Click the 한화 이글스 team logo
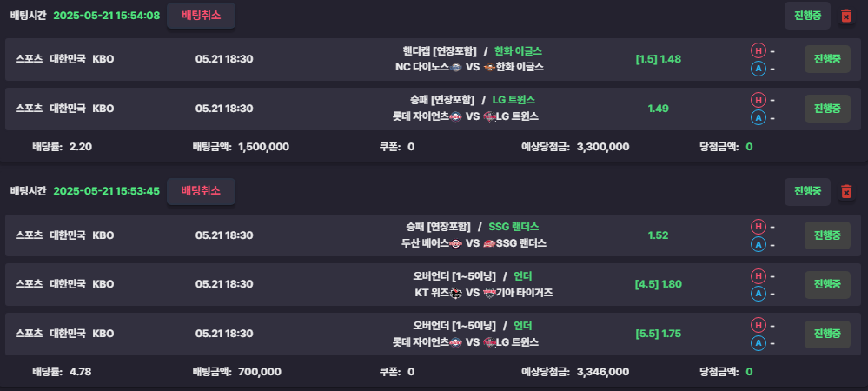Screen dimensions: 868x391 click(x=489, y=67)
